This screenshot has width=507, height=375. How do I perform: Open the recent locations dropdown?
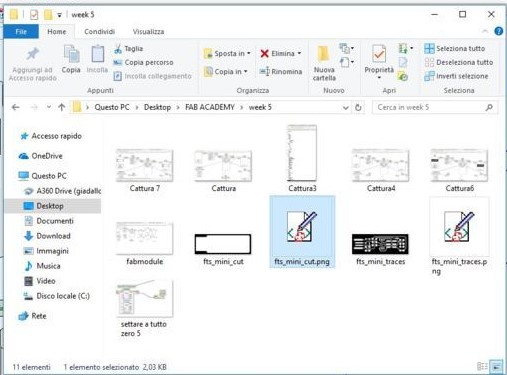click(x=49, y=107)
